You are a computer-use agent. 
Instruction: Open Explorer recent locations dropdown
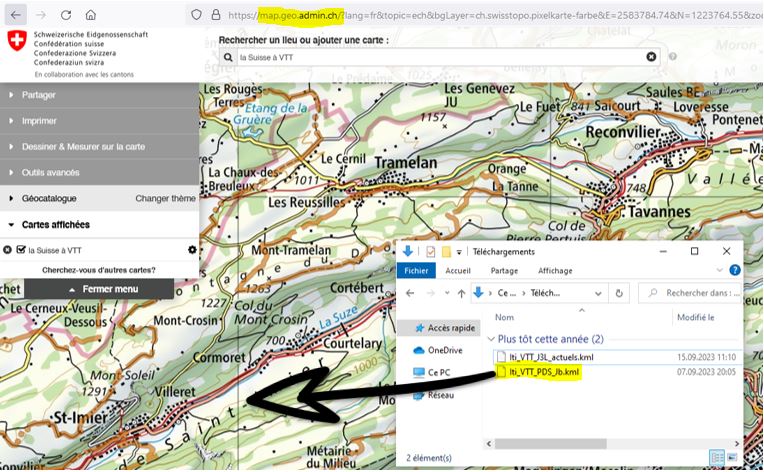pos(447,293)
